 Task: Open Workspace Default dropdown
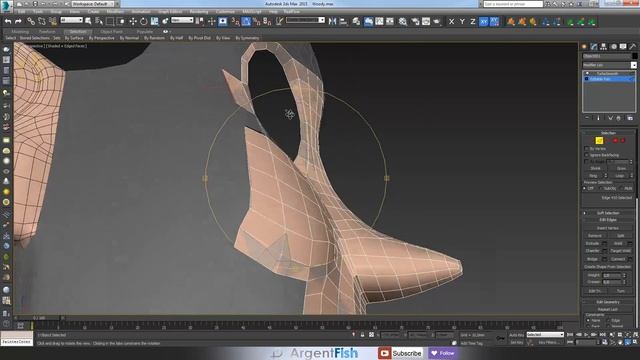pos(93,4)
